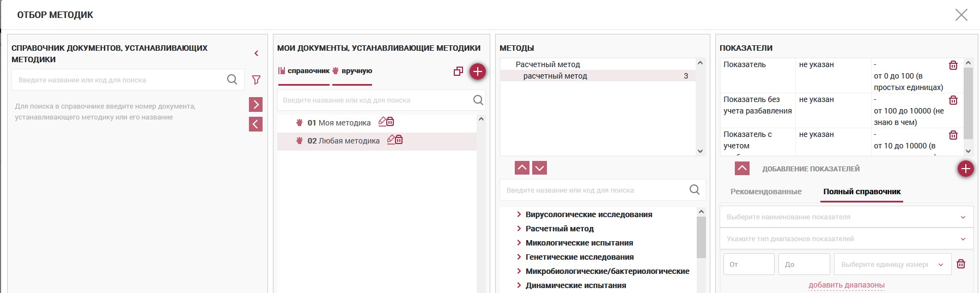
Task: Click the copy documents icon
Action: click(458, 71)
